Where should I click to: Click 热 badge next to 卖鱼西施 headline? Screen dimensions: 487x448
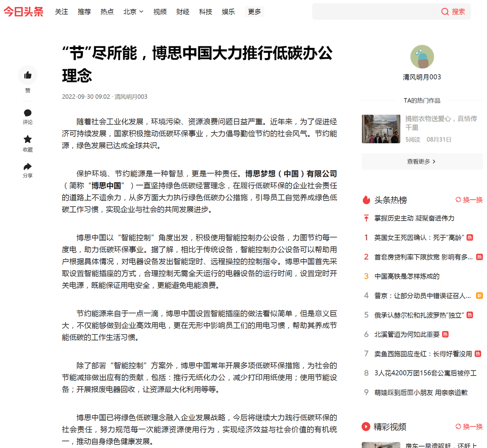(478, 354)
